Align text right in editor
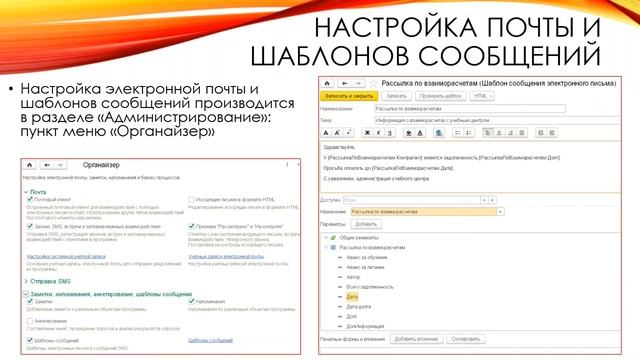This screenshot has height=360, width=640. point(510,133)
